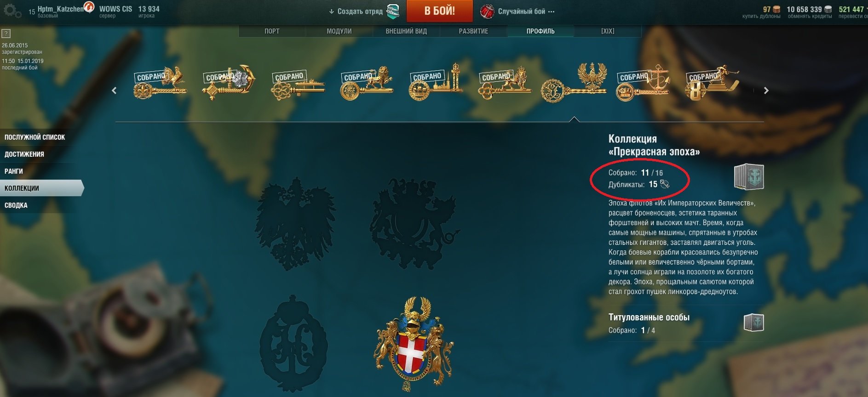Click the red В БОЙ! button
The image size is (868, 397).
(439, 11)
